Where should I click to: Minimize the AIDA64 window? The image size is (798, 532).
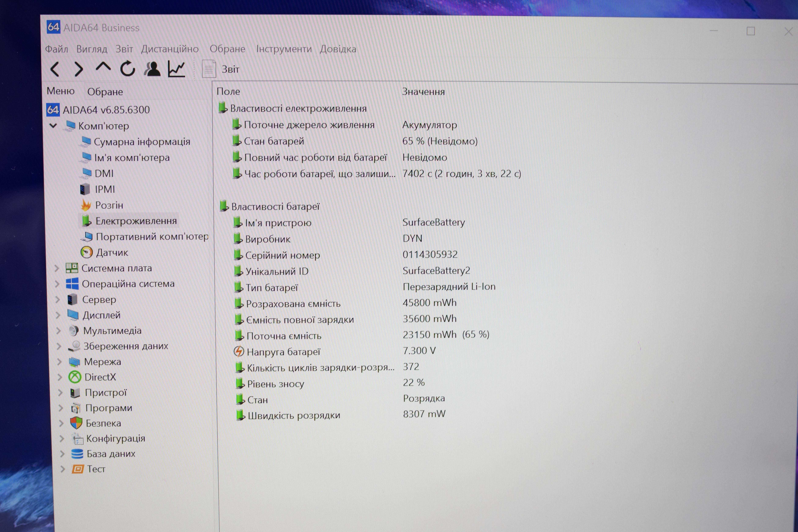[x=714, y=31]
